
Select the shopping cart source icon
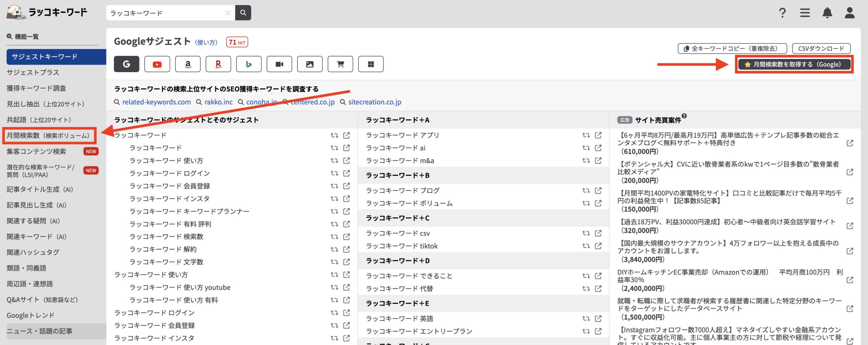click(x=340, y=64)
